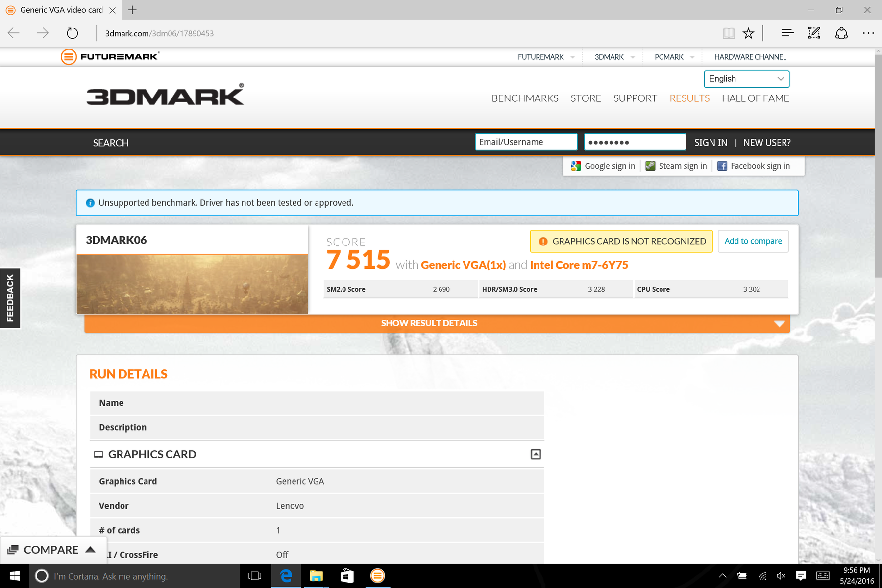Click the NEW USER? link
The width and height of the screenshot is (882, 588).
point(767,143)
